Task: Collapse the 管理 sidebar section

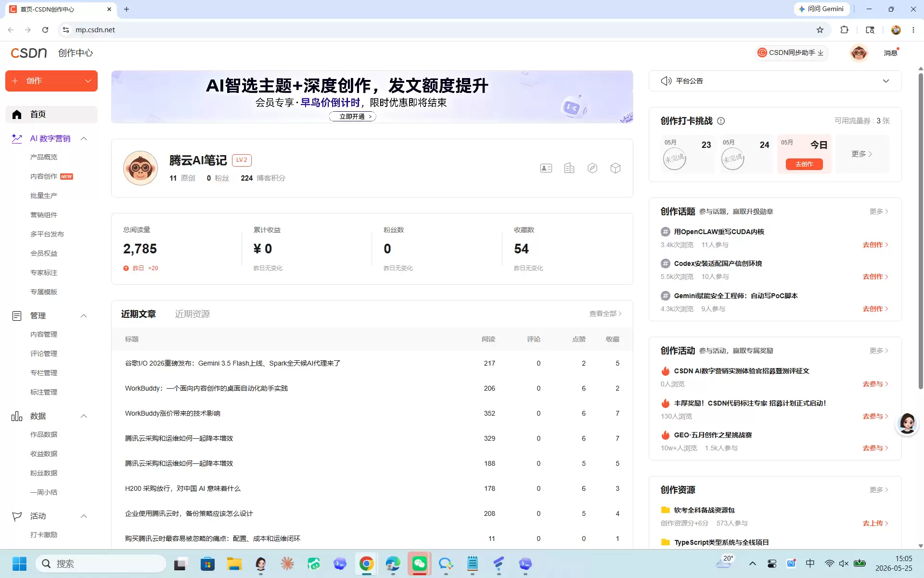Action: [84, 316]
